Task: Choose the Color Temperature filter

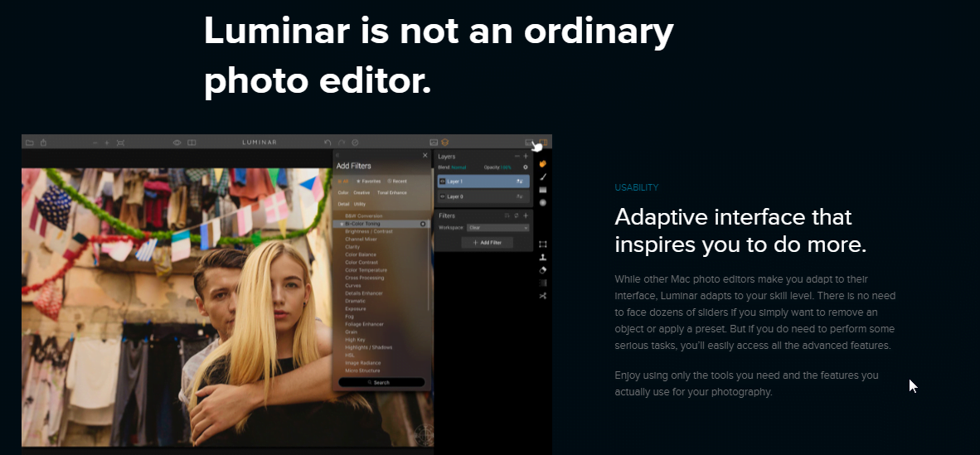Action: point(366,270)
